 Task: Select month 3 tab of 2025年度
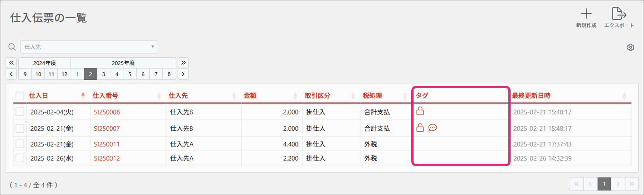[104, 74]
